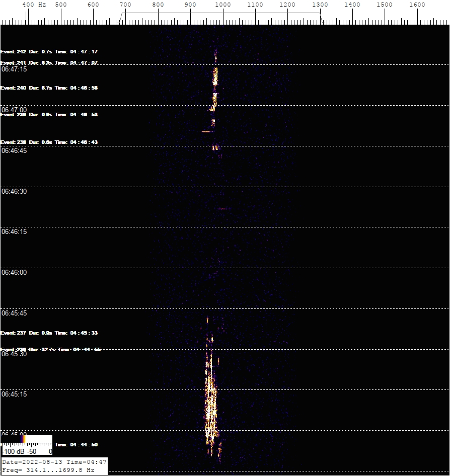Image resolution: width=450 pixels, height=476 pixels.
Task: Select the 06:46:45 time marker label
Action: tap(14, 150)
